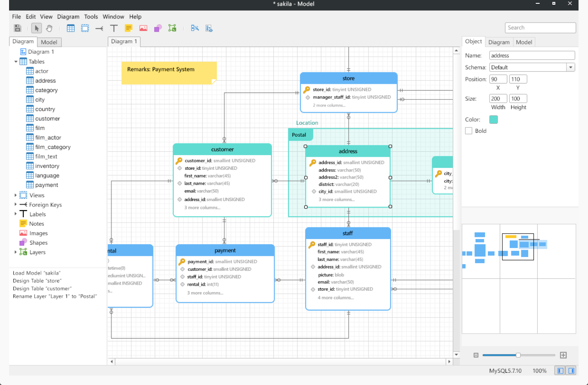Expand the Foreign Keys tree node
This screenshot has width=588, height=385.
(16, 204)
